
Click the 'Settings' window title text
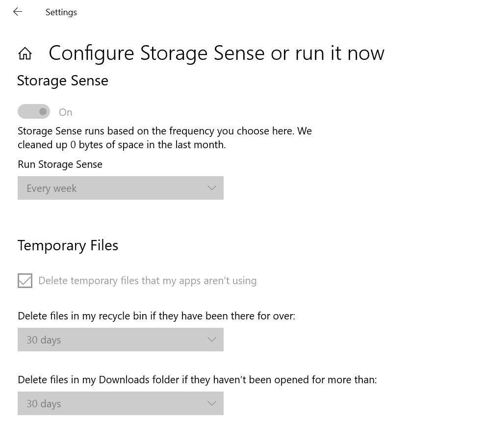[x=61, y=12]
